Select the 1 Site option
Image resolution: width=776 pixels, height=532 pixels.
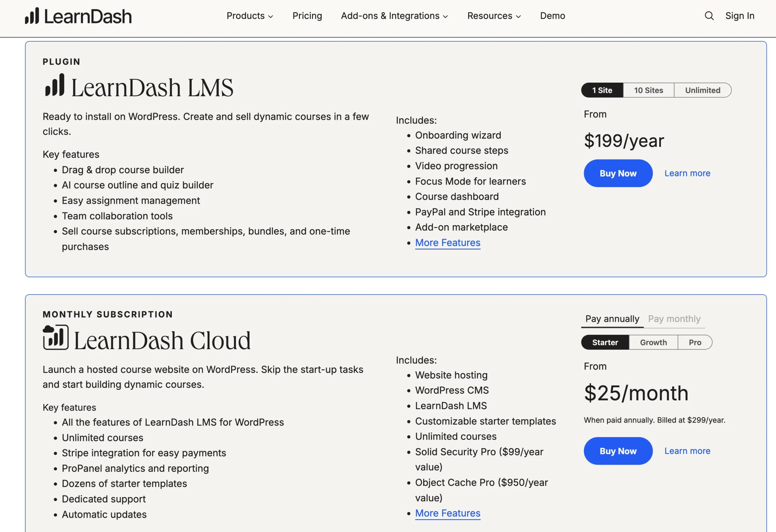(602, 90)
